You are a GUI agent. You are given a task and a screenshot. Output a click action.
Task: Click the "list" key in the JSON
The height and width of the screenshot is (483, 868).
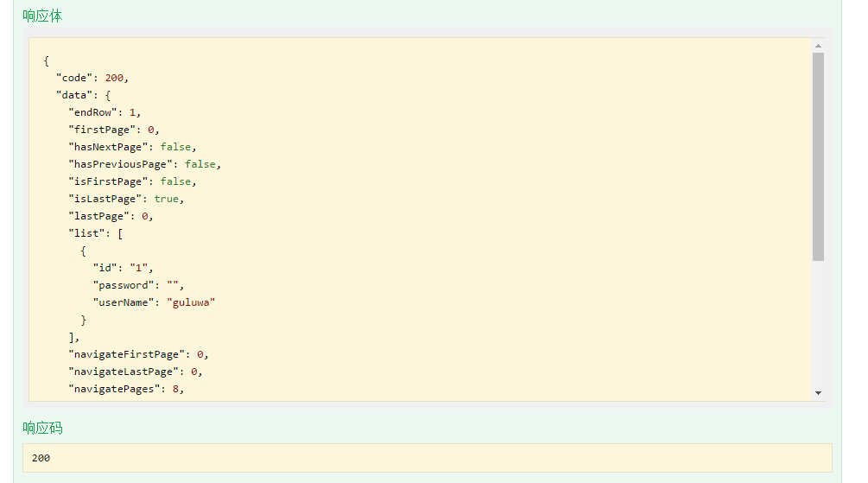(86, 233)
